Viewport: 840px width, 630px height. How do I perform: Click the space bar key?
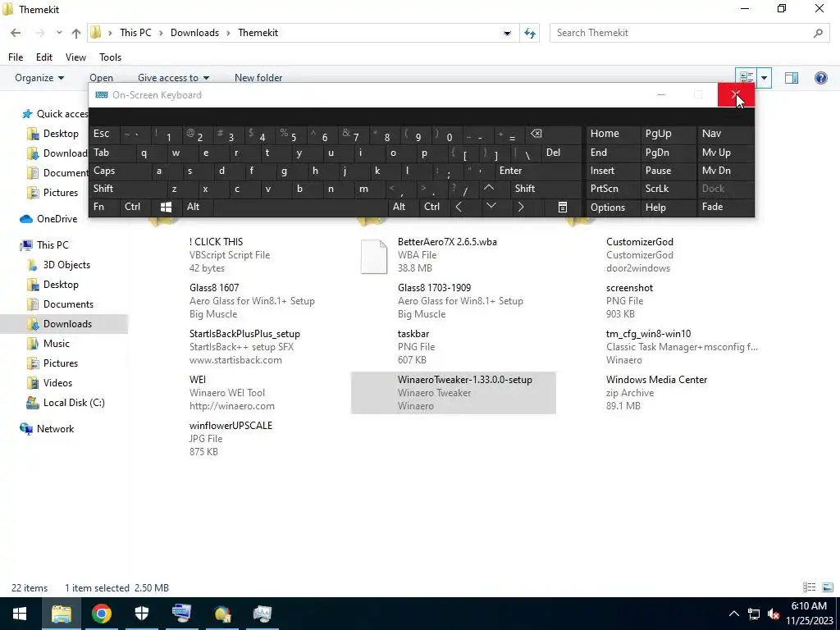(x=300, y=207)
